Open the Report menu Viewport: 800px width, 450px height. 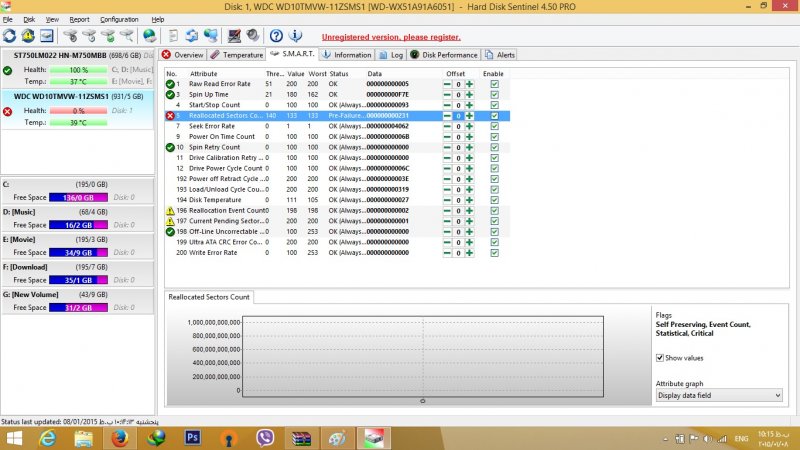pos(79,19)
